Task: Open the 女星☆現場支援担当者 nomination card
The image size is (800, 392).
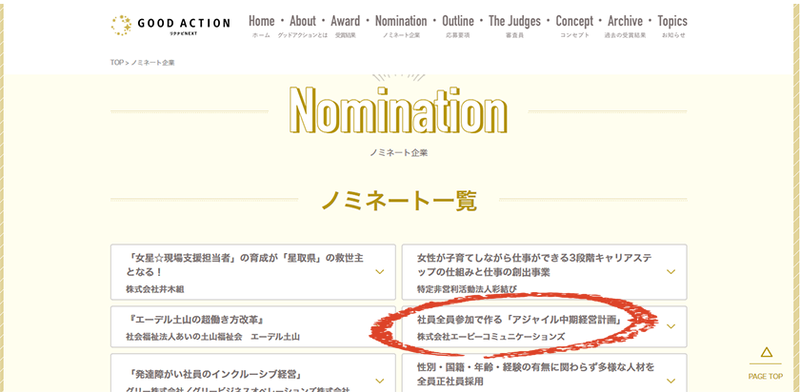Action: pyautogui.click(x=253, y=272)
